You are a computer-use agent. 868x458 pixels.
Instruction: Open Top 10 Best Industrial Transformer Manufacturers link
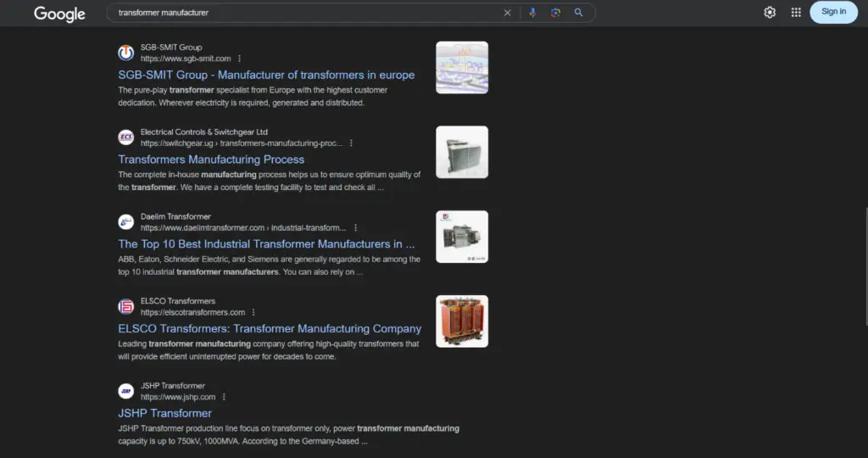266,244
